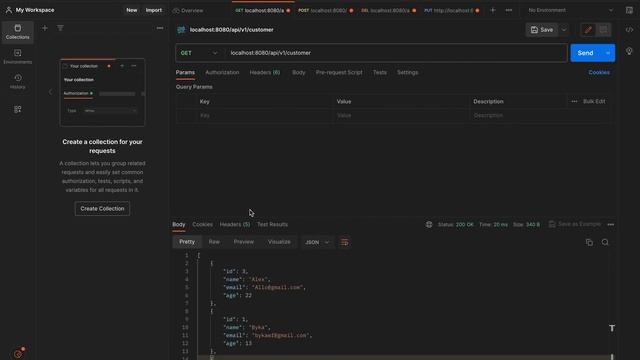Open the Cookies link
The width and height of the screenshot is (640, 360).
599,72
